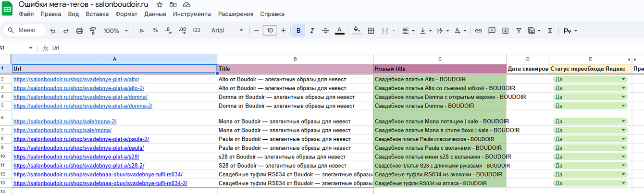Viewport: 644px width, 194px height.
Task: Click the move-to-folder icon beside title
Action: (x=173, y=4)
